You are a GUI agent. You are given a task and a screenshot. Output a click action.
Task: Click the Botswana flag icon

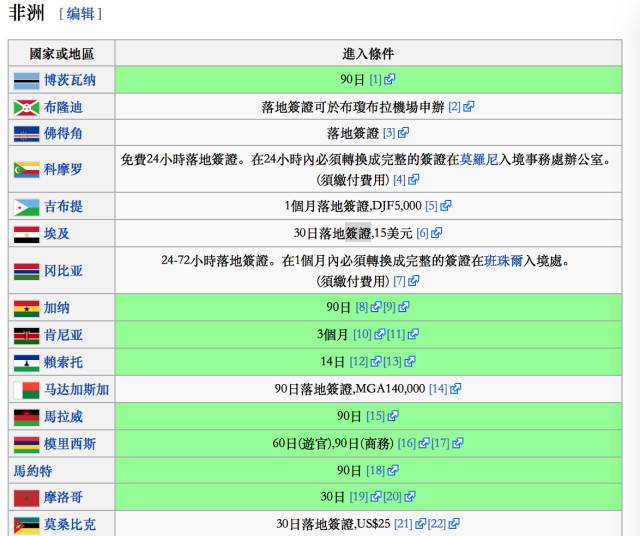26,80
